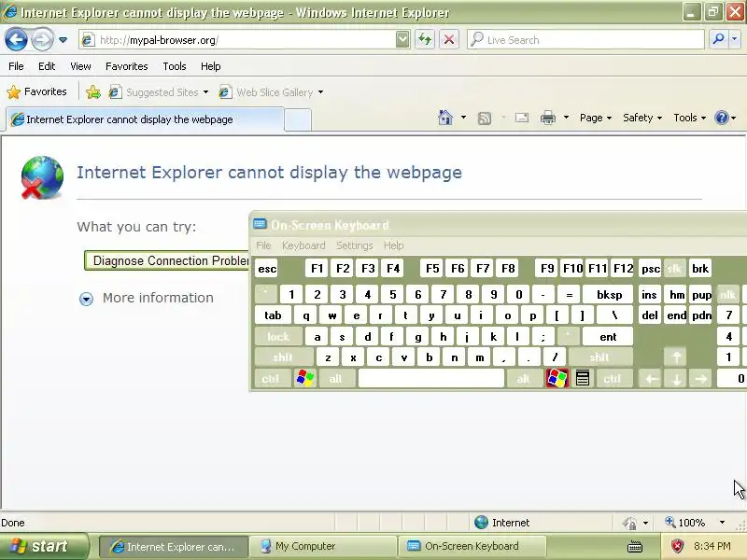Click the Live Search input box
Viewport: 747px width, 560px height.
pyautogui.click(x=586, y=40)
